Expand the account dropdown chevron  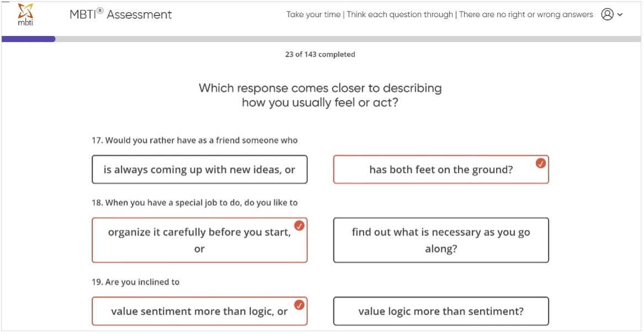[620, 15]
